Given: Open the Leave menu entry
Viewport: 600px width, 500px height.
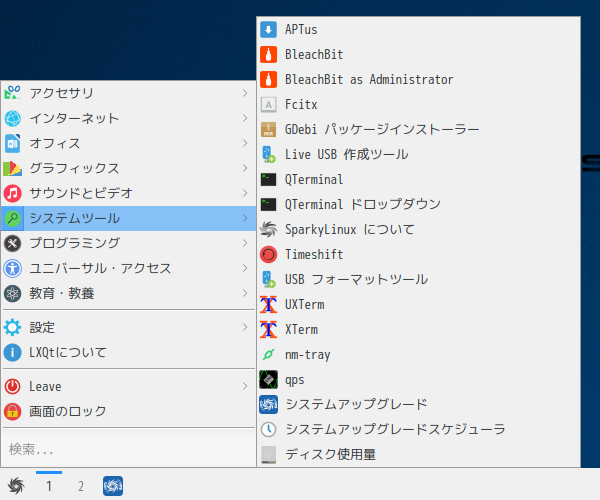Looking at the screenshot, I should [128, 386].
